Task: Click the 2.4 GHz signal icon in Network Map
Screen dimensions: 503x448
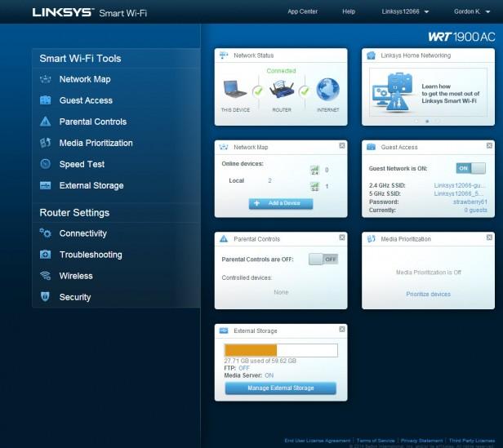Action: [314, 170]
